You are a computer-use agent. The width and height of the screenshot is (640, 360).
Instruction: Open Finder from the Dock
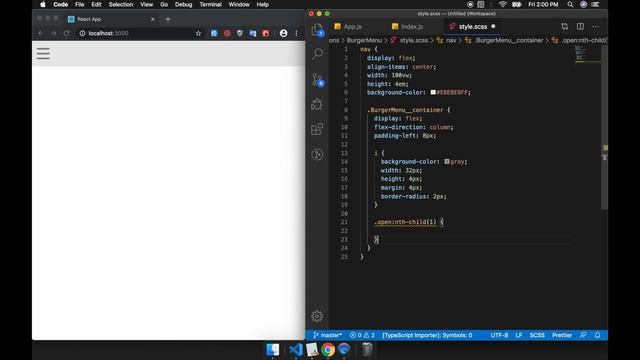point(273,350)
